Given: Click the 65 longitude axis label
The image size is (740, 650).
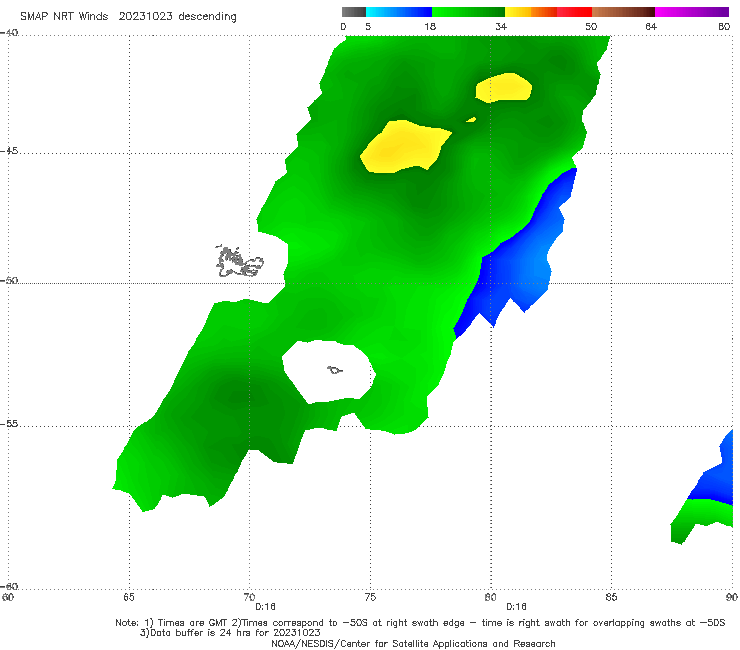Looking at the screenshot, I should 129,598.
